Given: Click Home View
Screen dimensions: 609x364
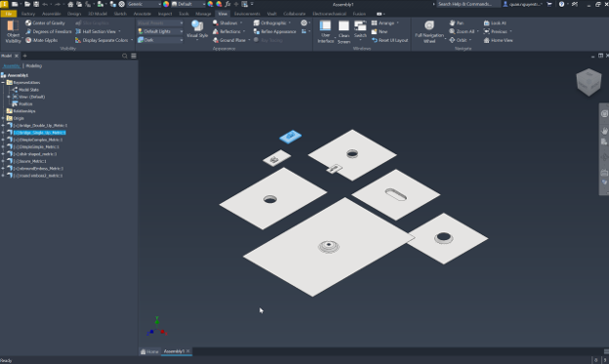Looking at the screenshot, I should (498, 40).
